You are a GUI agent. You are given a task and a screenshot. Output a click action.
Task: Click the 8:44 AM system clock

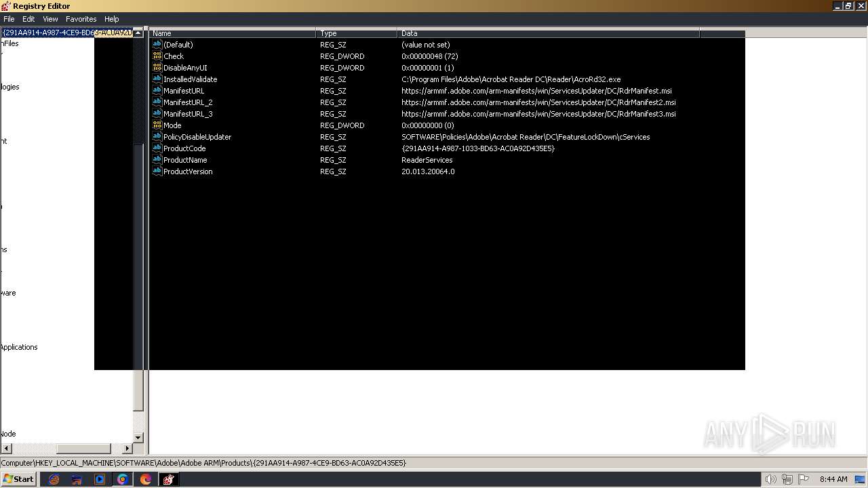coord(833,479)
